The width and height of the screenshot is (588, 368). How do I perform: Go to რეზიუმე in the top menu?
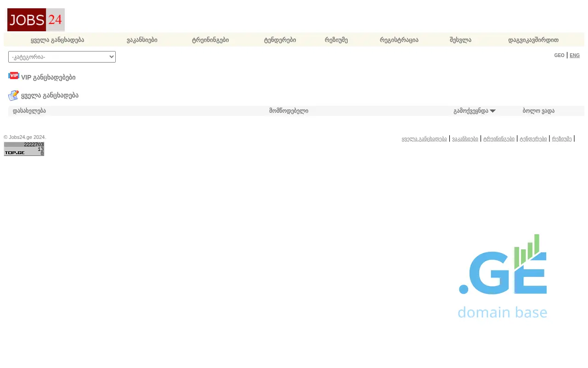coord(336,40)
